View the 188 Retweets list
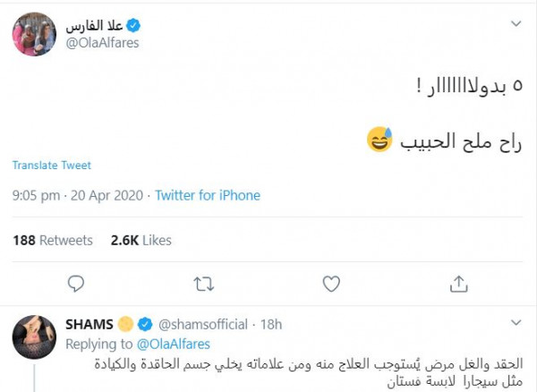 53,240
